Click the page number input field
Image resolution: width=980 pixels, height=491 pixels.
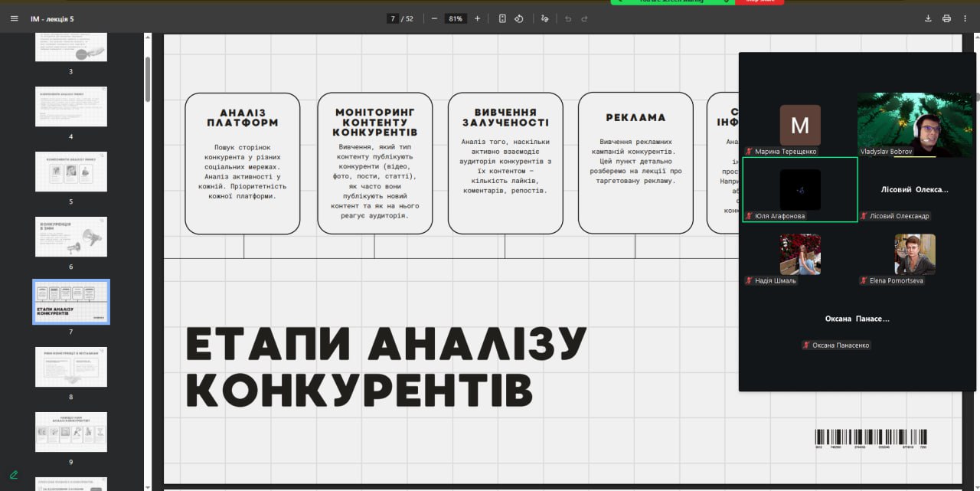click(x=392, y=18)
